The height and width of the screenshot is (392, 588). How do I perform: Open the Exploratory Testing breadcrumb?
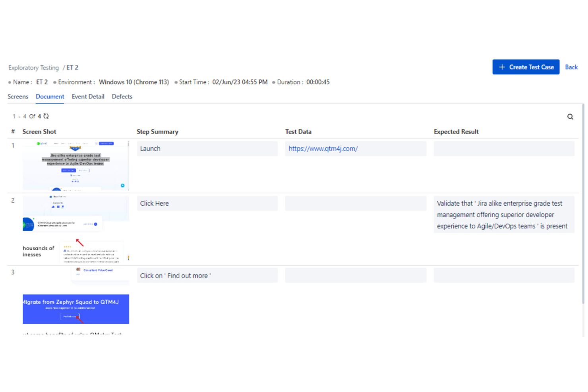click(x=33, y=68)
